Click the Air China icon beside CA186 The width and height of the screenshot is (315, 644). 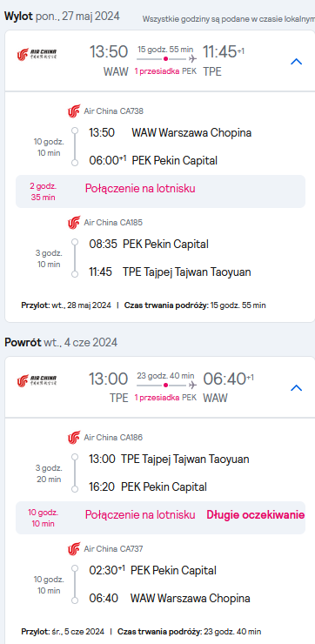point(74,438)
